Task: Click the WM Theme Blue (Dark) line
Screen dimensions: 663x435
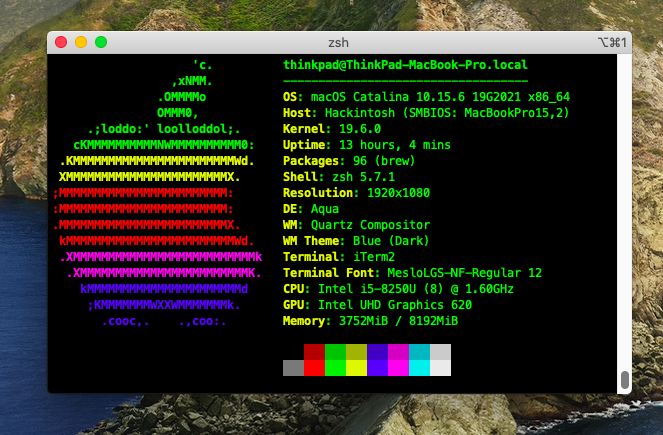Action: tap(356, 241)
